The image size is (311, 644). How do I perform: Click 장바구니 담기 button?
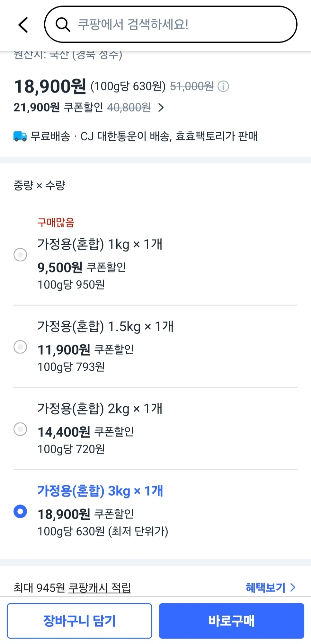79,621
